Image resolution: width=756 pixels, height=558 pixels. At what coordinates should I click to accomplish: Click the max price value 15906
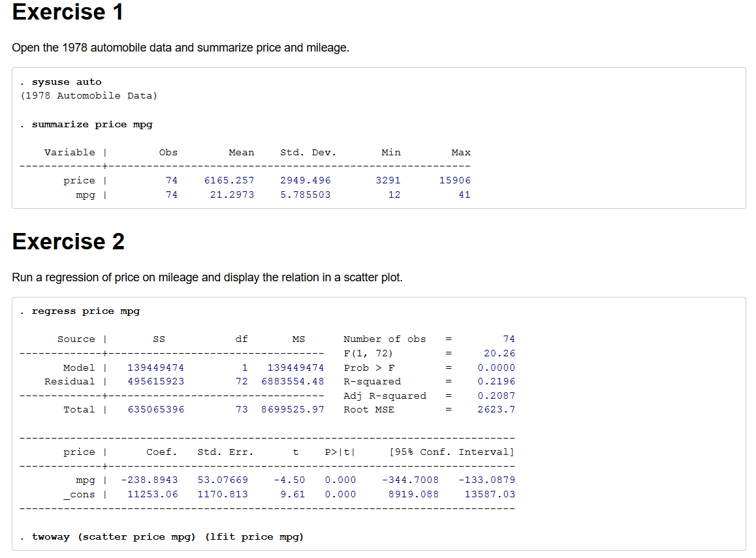tap(454, 181)
